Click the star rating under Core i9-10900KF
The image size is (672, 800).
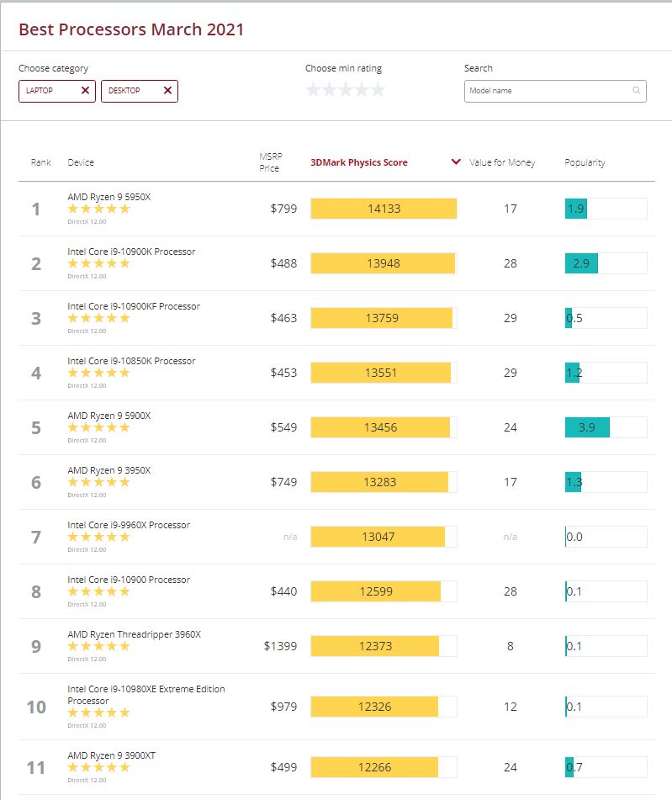click(x=99, y=318)
